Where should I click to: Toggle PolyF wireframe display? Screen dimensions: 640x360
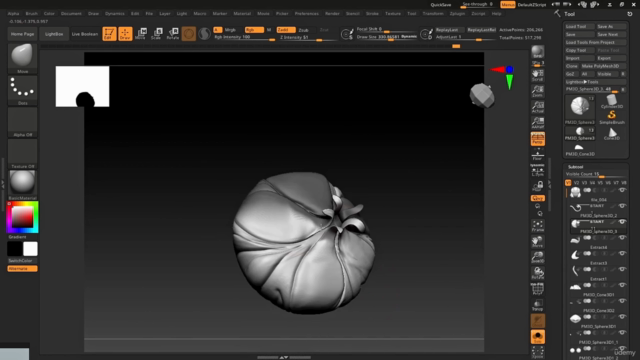(x=538, y=289)
